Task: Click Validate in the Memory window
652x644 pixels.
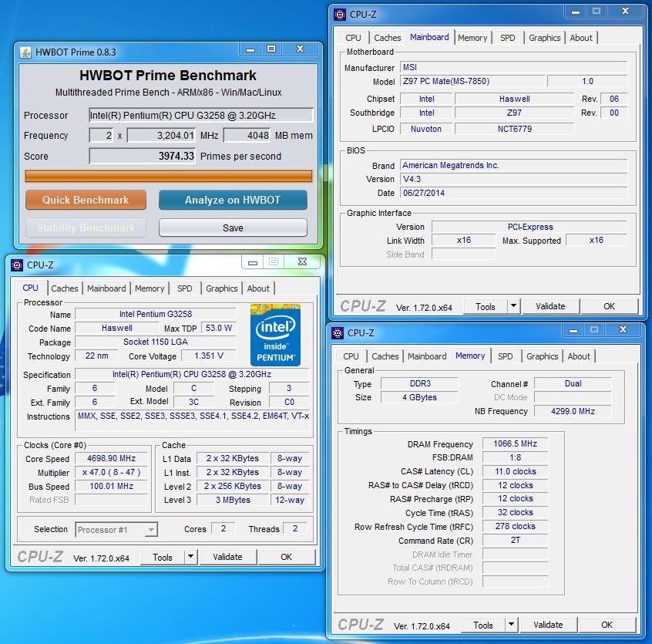Action: (548, 625)
